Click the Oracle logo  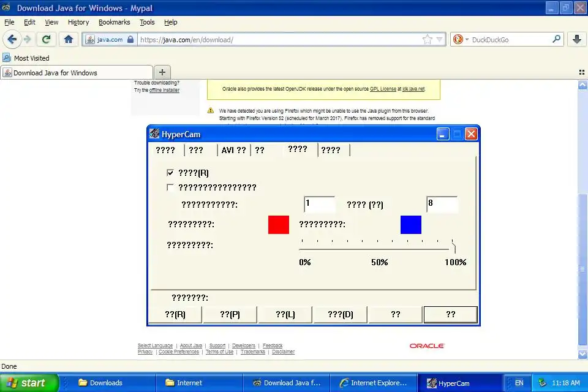click(427, 346)
